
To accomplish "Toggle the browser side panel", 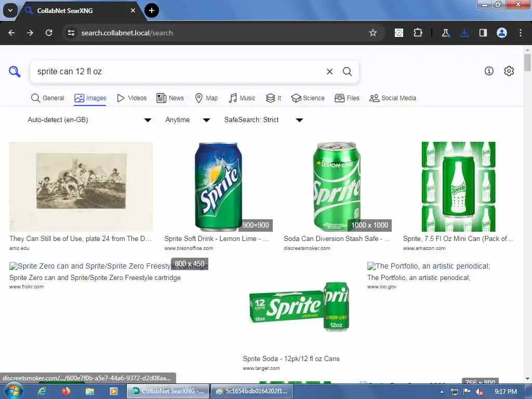I will (x=483, y=33).
